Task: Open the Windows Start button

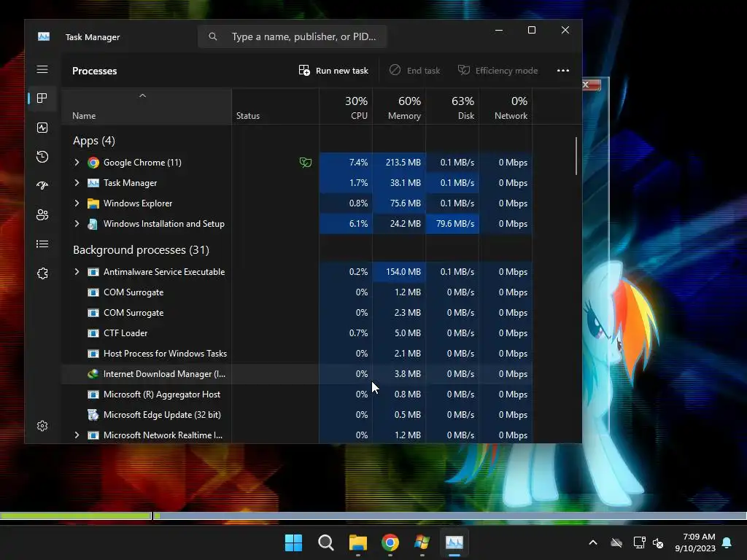Action: [293, 542]
